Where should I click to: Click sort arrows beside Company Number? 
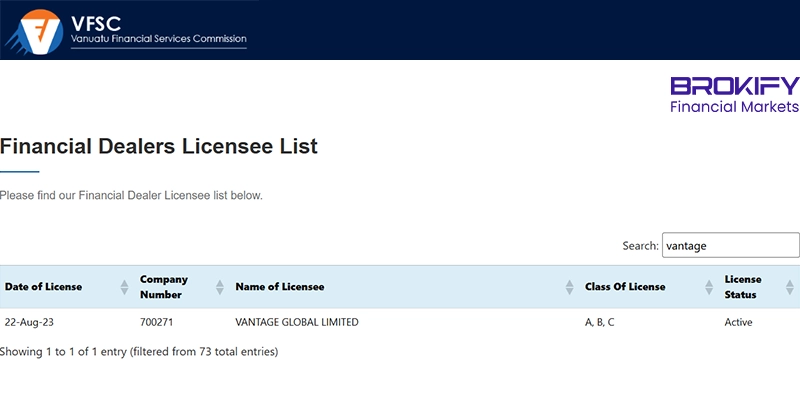pyautogui.click(x=220, y=287)
